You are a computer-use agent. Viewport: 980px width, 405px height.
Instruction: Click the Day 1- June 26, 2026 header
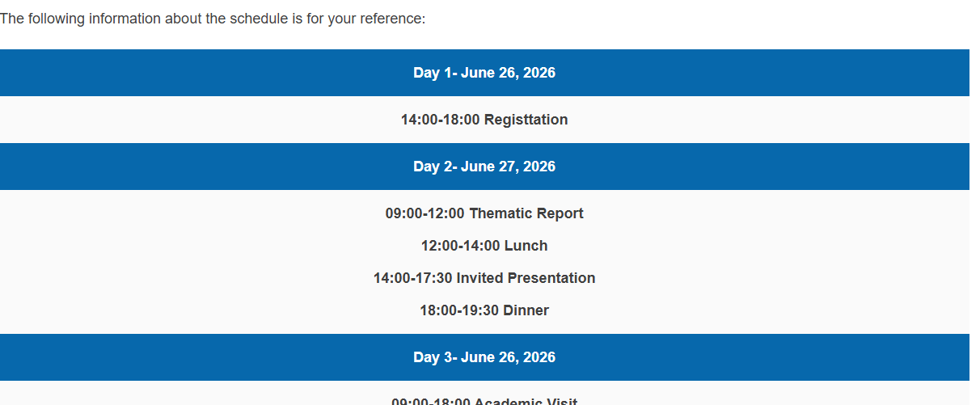[484, 73]
